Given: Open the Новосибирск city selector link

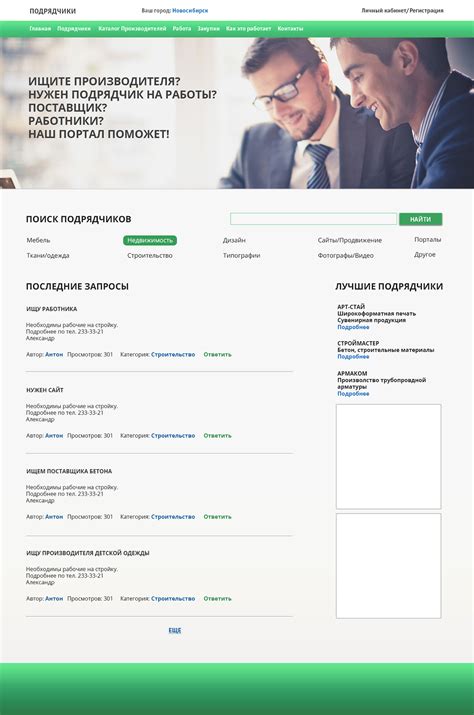Looking at the screenshot, I should 190,10.
